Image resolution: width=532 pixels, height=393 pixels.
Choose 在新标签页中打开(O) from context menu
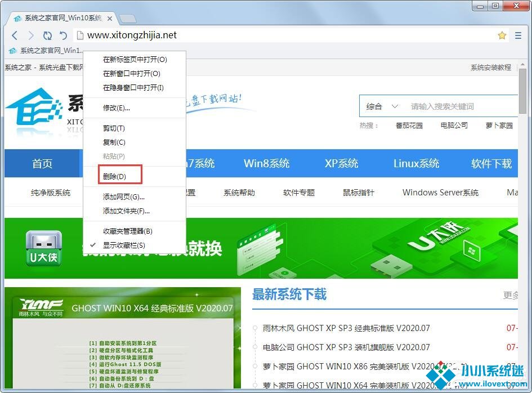pyautogui.click(x=135, y=60)
